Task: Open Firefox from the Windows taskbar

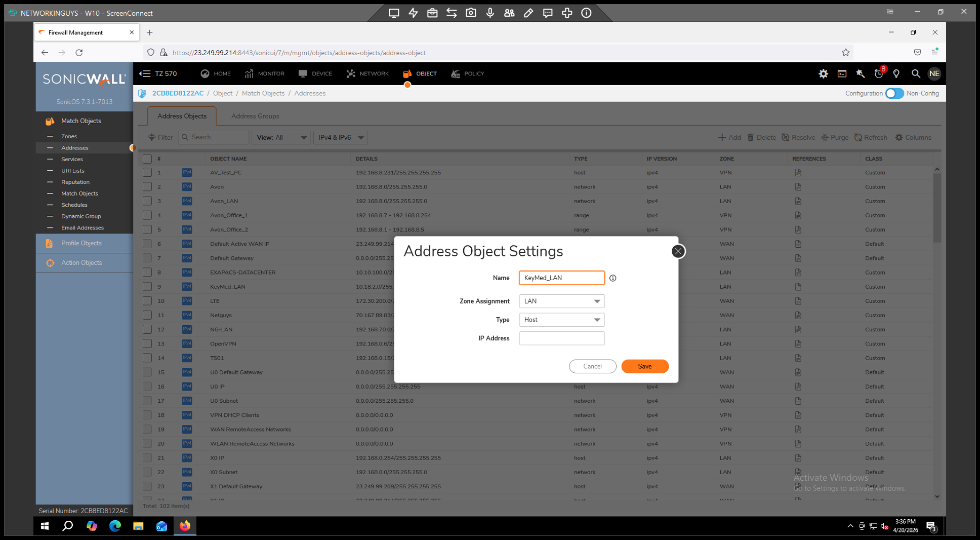Action: click(x=185, y=526)
